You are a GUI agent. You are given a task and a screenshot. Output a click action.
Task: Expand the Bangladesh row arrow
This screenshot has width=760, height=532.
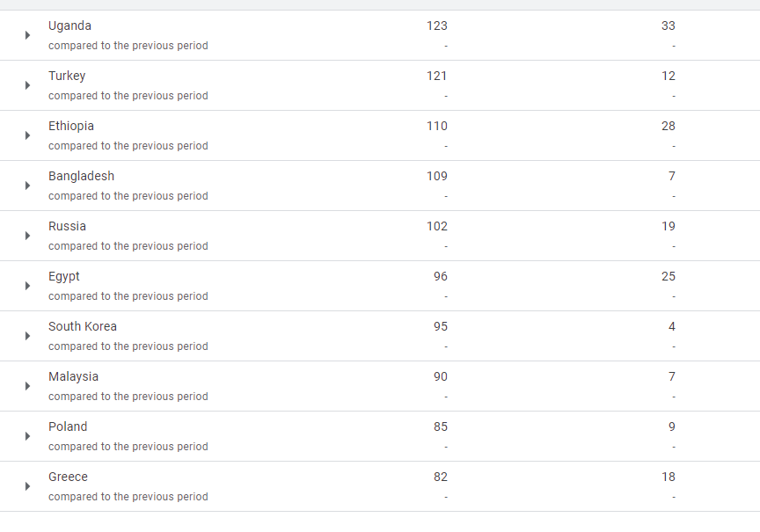point(27,186)
